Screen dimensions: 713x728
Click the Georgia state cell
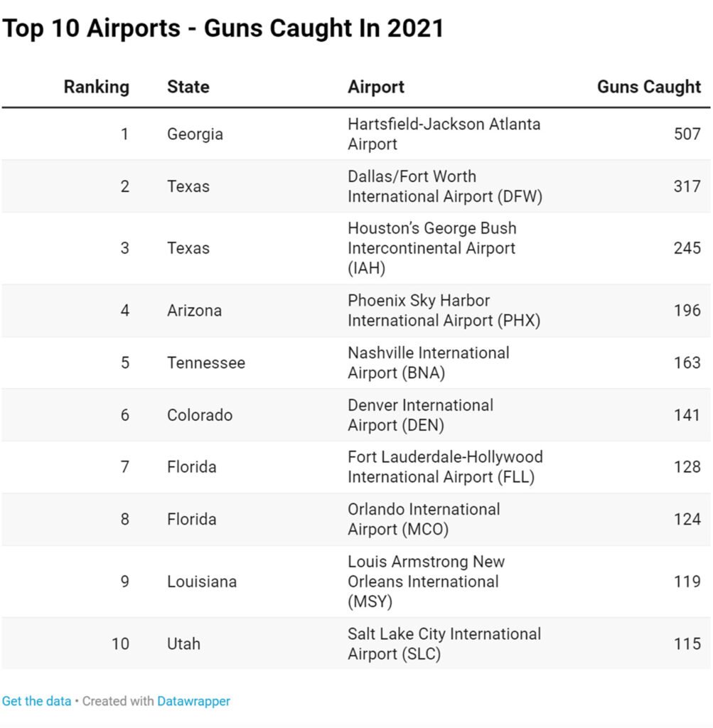click(195, 134)
